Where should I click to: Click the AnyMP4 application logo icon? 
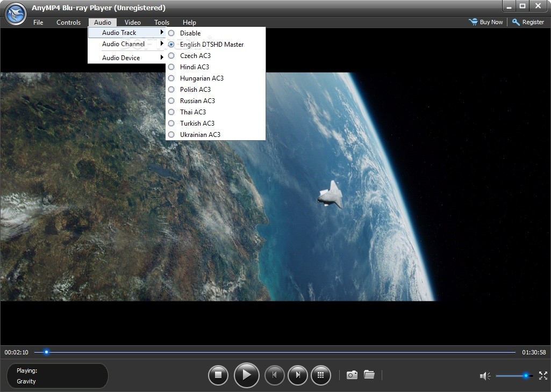(16, 14)
